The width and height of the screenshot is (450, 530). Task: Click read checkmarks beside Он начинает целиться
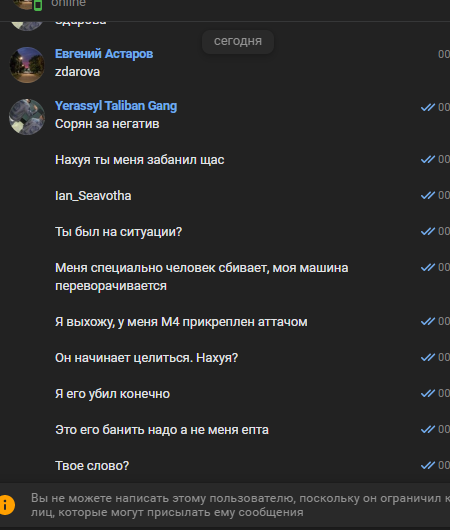[427, 357]
